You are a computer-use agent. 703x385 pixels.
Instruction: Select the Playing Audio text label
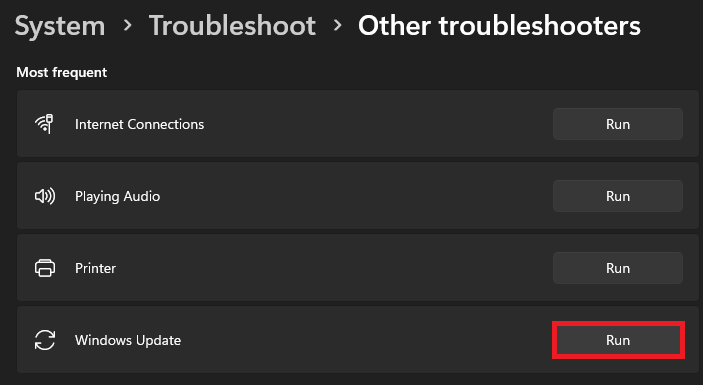click(117, 196)
